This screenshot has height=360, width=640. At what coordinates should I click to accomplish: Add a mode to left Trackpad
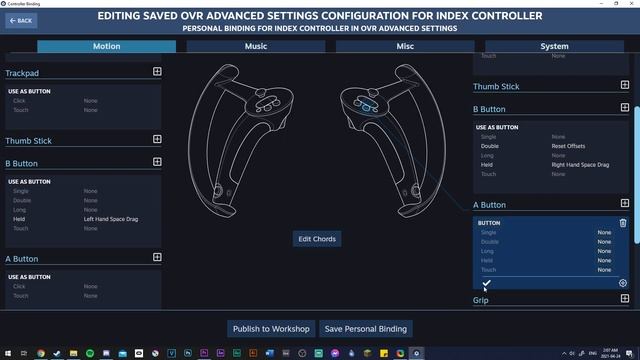point(157,72)
